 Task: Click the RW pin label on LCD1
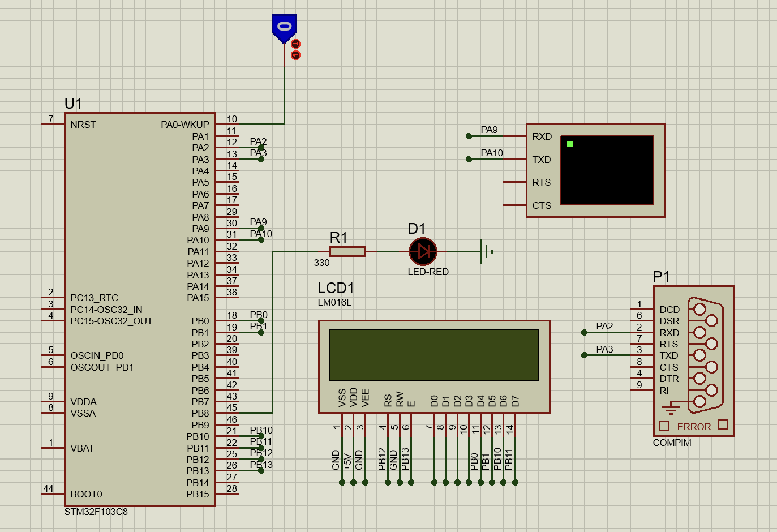point(400,400)
